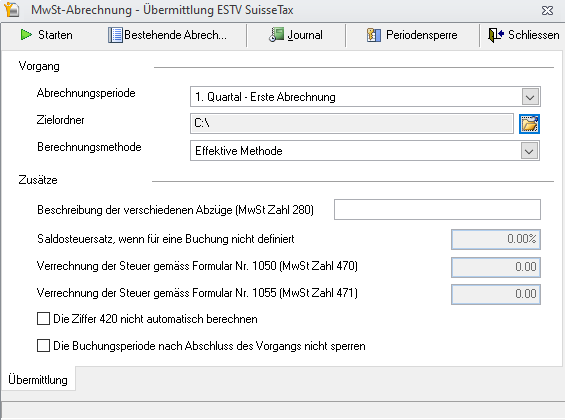
Task: Expand the Abrechnungsperiode dropdown arrow
Action: coord(530,97)
